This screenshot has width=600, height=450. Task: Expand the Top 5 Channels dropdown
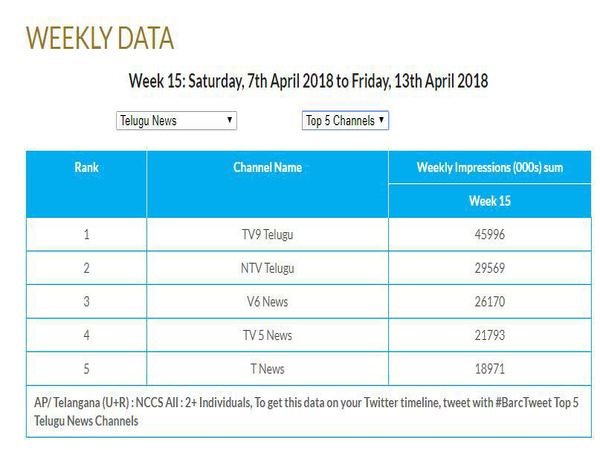point(344,120)
